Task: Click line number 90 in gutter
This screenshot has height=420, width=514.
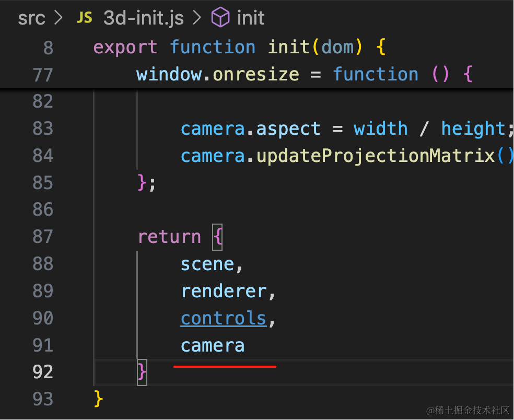Action: (43, 318)
